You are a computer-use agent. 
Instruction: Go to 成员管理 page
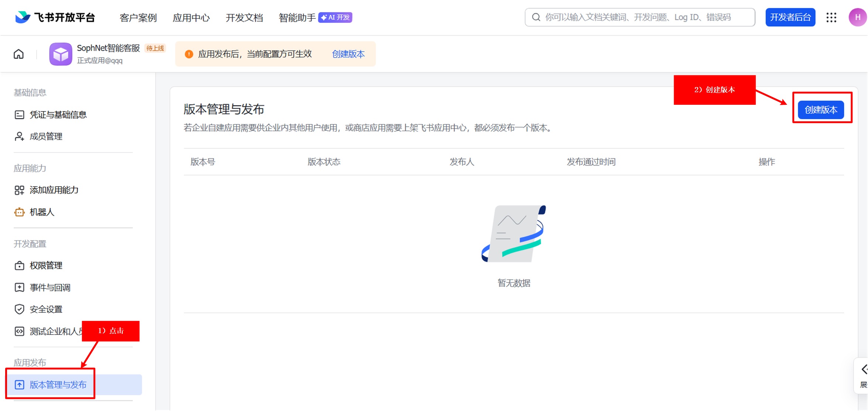coord(46,137)
